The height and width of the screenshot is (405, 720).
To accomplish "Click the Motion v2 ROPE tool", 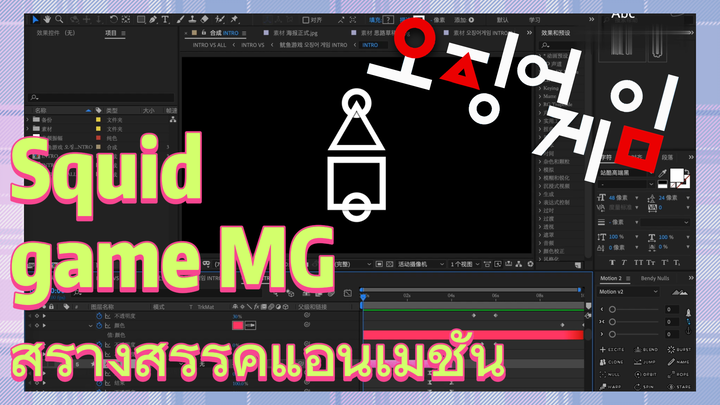I will [679, 374].
